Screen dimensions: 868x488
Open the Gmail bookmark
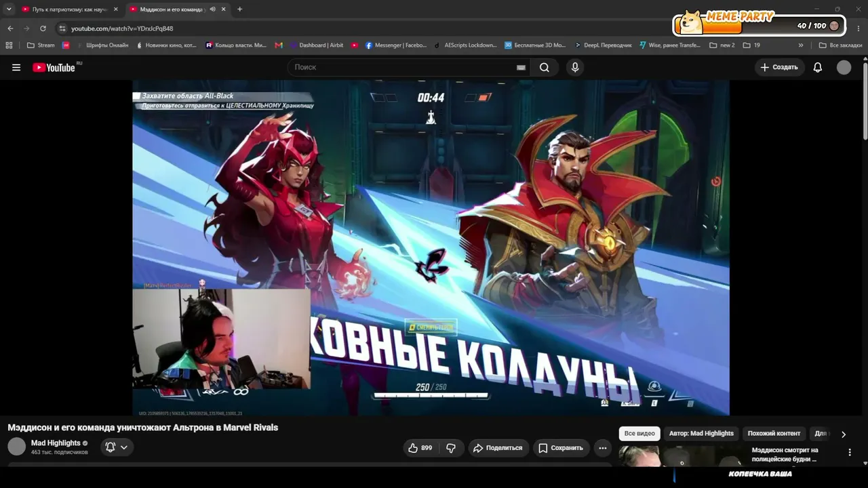(x=279, y=45)
